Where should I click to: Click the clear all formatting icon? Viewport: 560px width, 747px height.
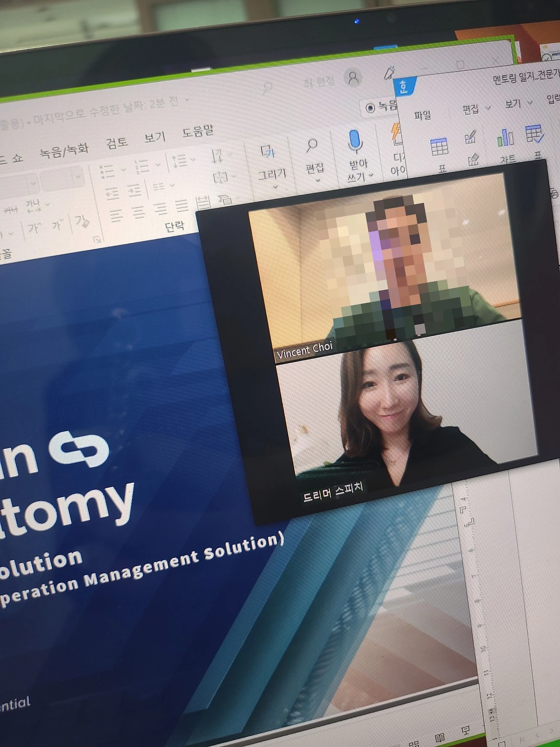click(82, 222)
